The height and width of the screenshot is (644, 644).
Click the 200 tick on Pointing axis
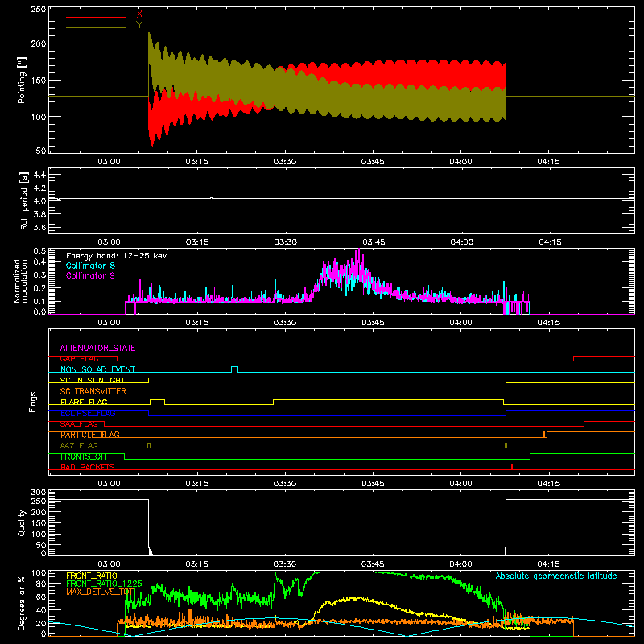tap(38, 43)
